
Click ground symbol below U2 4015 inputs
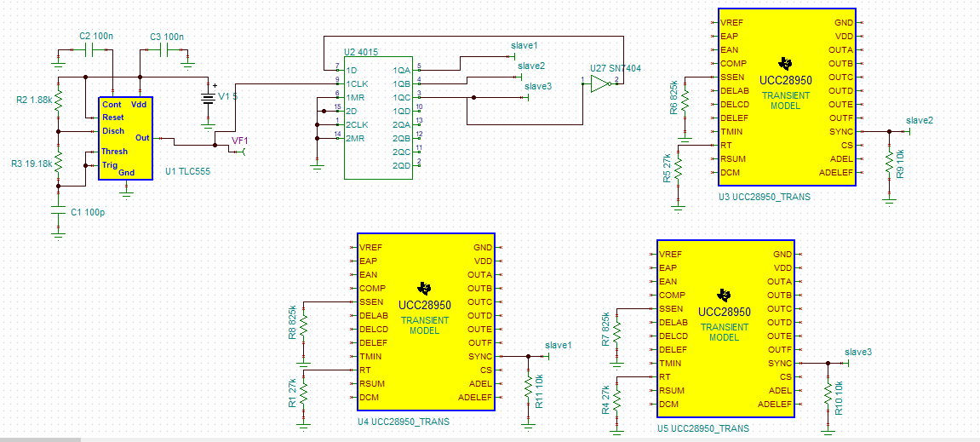tap(317, 166)
